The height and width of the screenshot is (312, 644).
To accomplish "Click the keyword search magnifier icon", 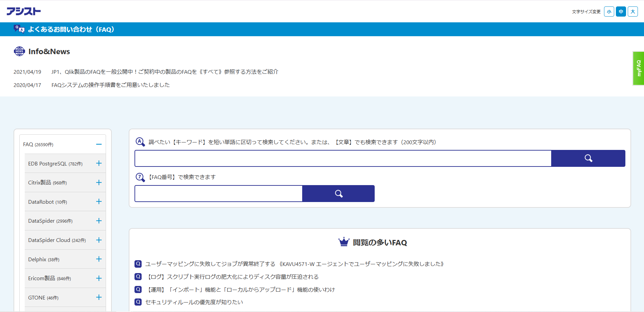I will click(x=588, y=158).
